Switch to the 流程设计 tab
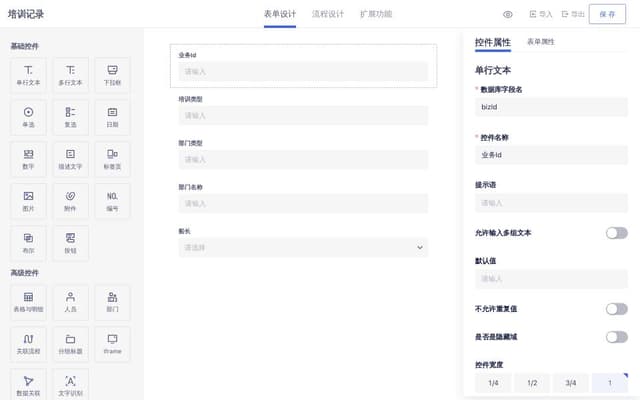Image resolution: width=640 pixels, height=400 pixels. coord(328,14)
